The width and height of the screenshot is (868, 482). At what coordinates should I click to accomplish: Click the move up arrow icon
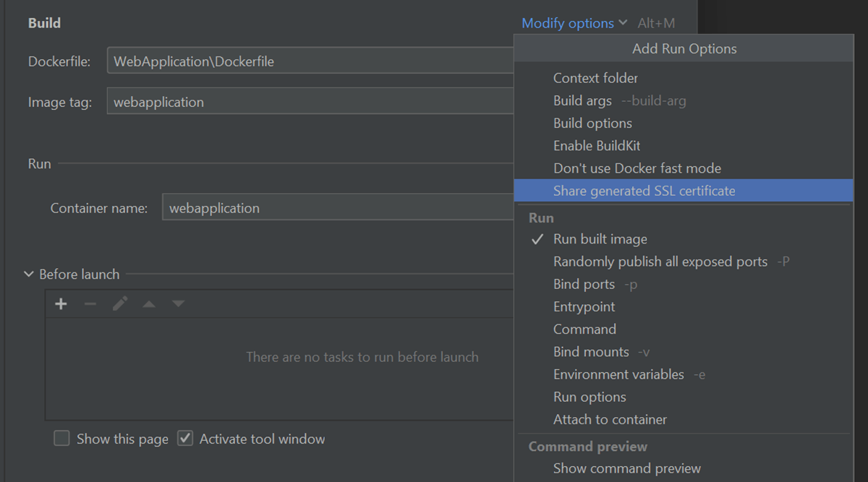coord(149,304)
